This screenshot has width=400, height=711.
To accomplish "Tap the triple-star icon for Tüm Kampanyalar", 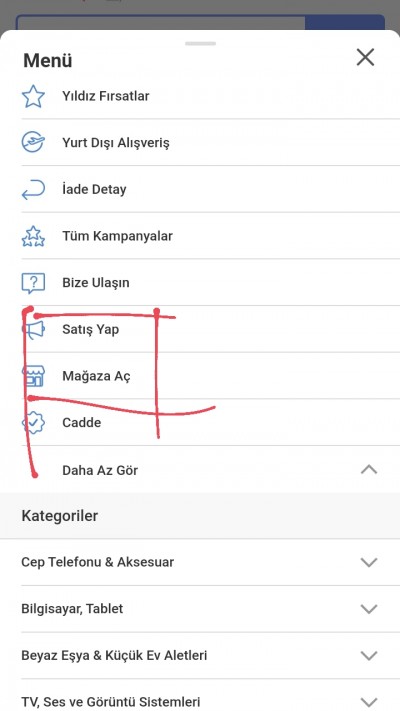I will (x=33, y=236).
